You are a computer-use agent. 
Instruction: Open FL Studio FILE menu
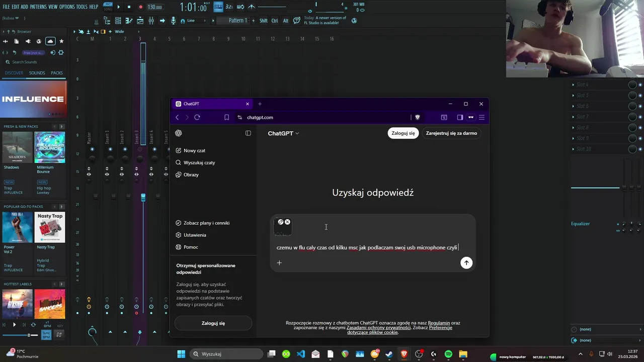click(x=6, y=7)
